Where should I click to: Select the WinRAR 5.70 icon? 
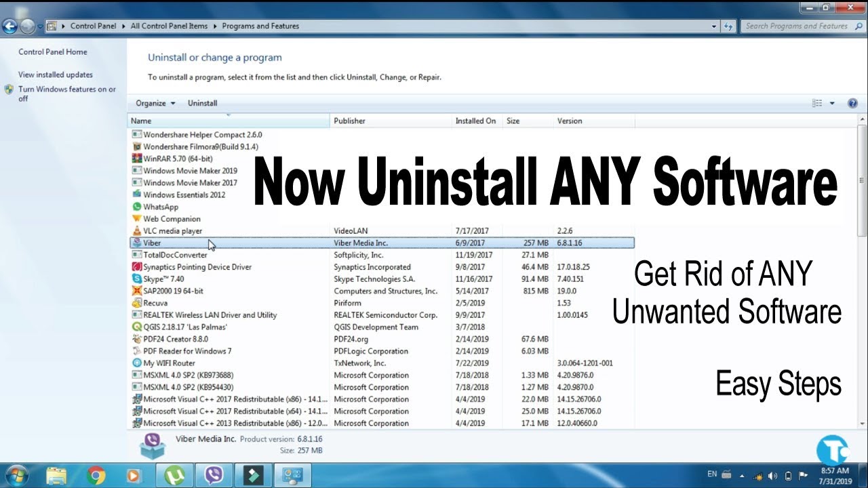[137, 159]
